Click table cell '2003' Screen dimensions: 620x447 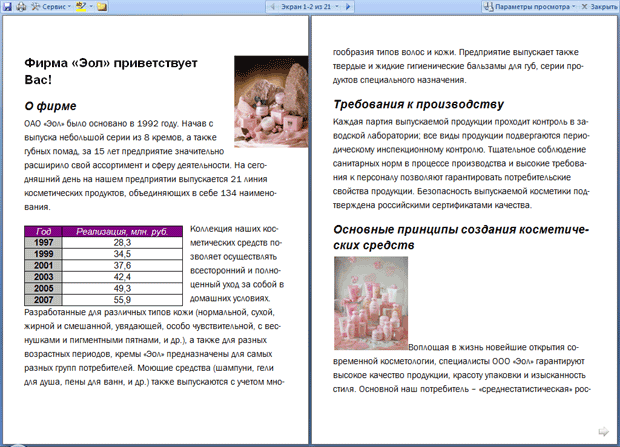tap(43, 277)
